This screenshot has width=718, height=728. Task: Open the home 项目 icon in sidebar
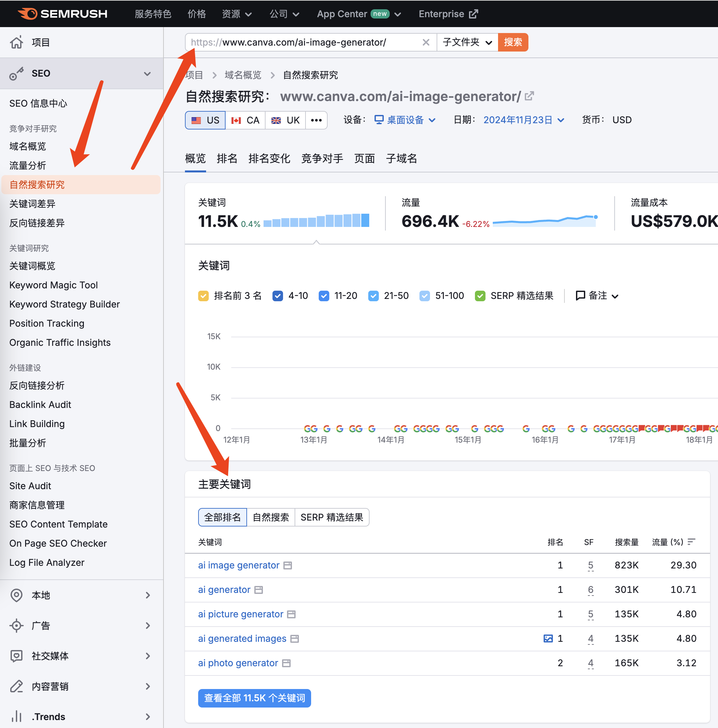pos(17,42)
